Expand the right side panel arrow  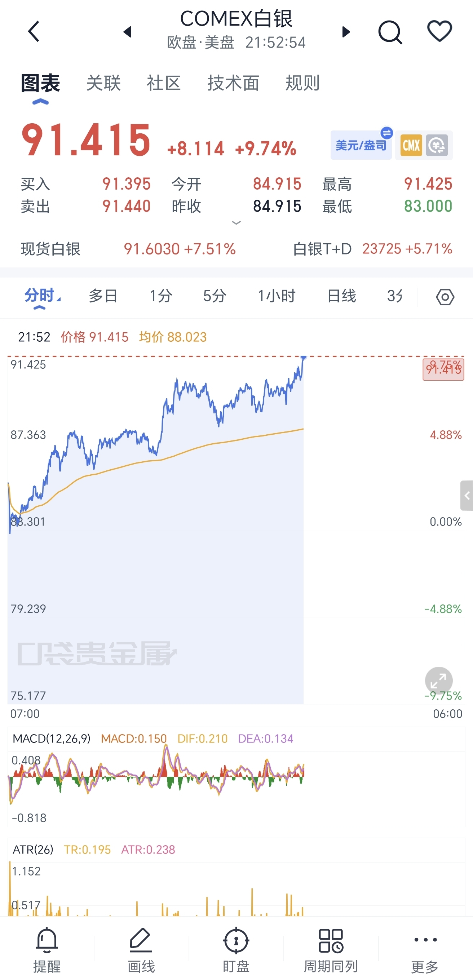pyautogui.click(x=467, y=495)
